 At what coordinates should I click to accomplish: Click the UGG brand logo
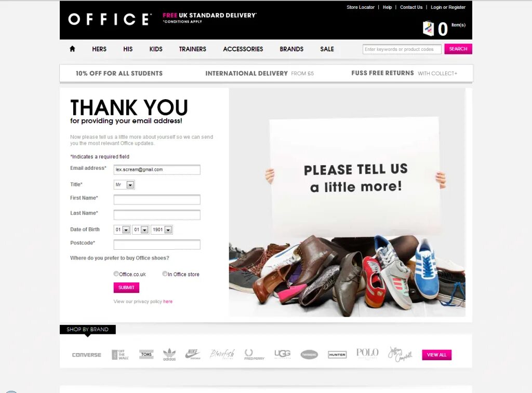282,354
